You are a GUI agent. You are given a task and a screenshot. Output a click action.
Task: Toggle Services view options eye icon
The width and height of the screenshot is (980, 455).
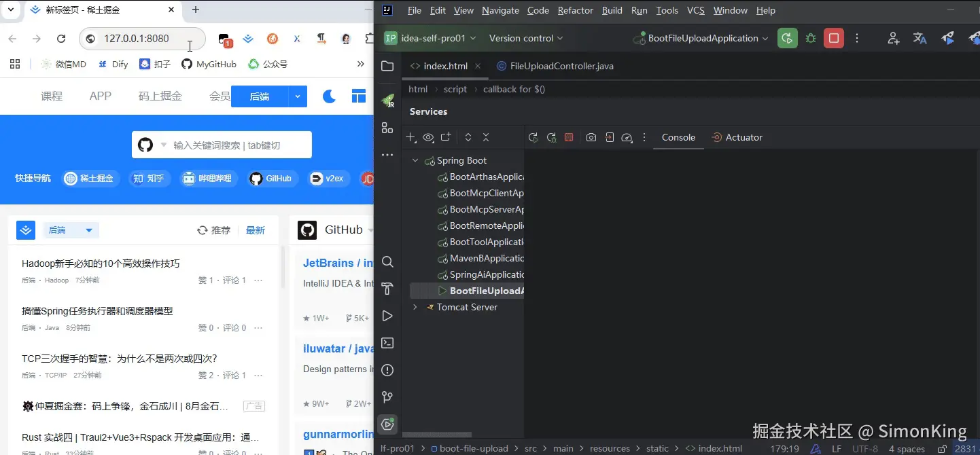coord(428,137)
